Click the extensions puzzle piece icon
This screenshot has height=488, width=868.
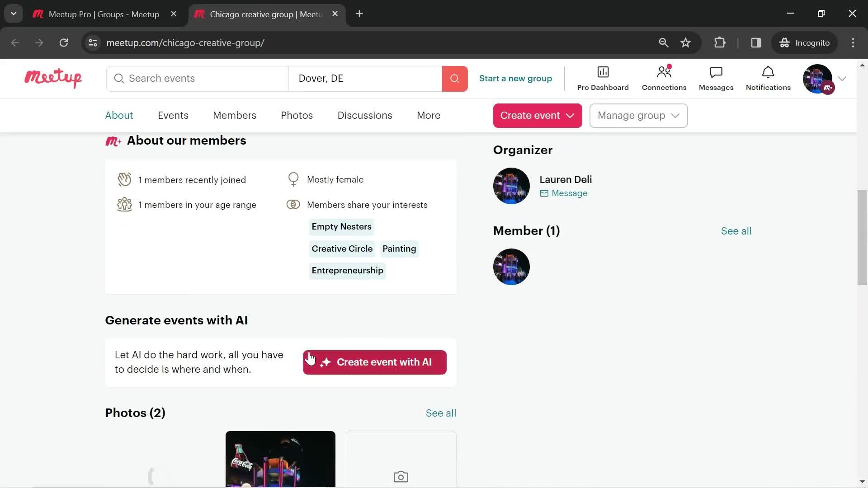coord(720,42)
